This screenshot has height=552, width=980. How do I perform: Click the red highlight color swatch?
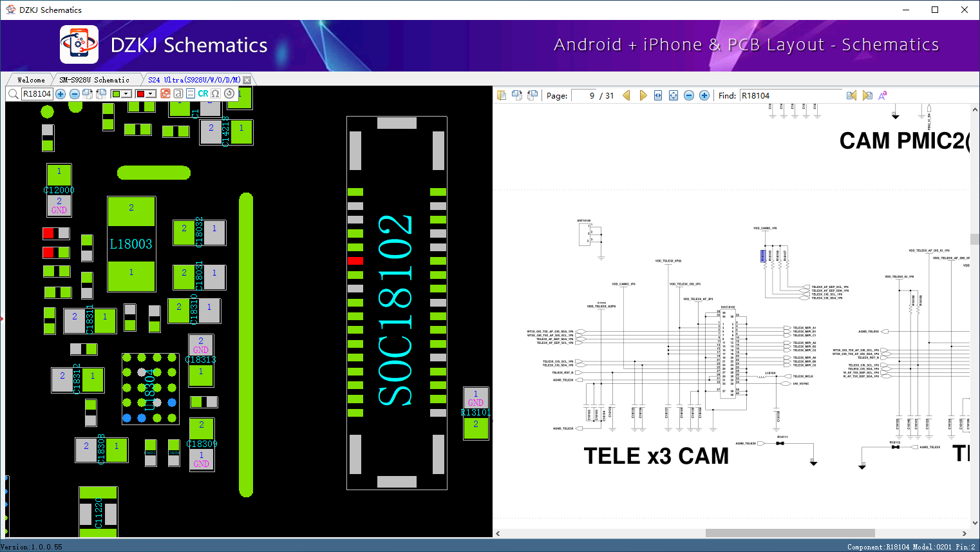click(x=140, y=94)
